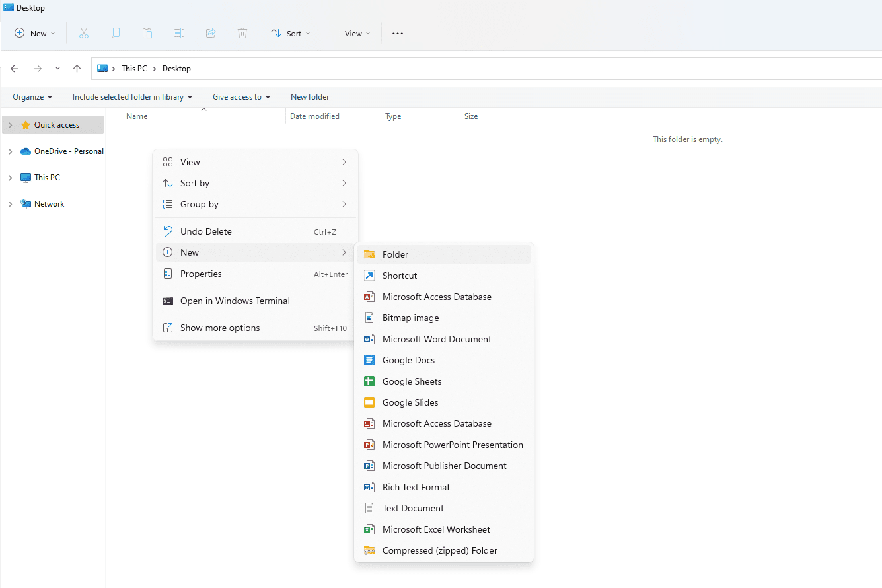Image resolution: width=882 pixels, height=588 pixels.
Task: Click the Rename icon in toolbar
Action: point(179,33)
